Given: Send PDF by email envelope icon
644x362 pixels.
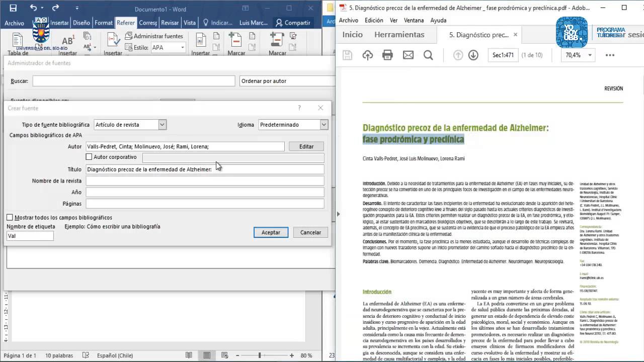Looking at the screenshot, I should [x=408, y=55].
